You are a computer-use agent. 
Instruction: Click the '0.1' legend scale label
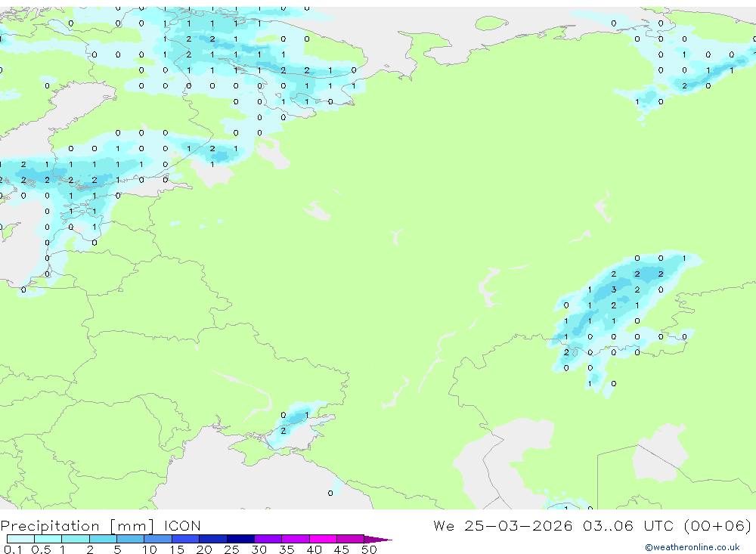coord(13,549)
